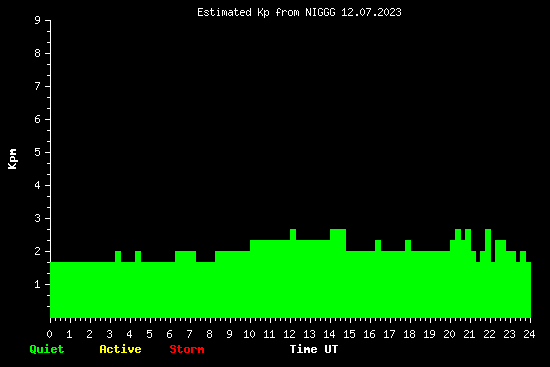
Task: Click the vertical Kpn axis label
Action: pyautogui.click(x=12, y=159)
